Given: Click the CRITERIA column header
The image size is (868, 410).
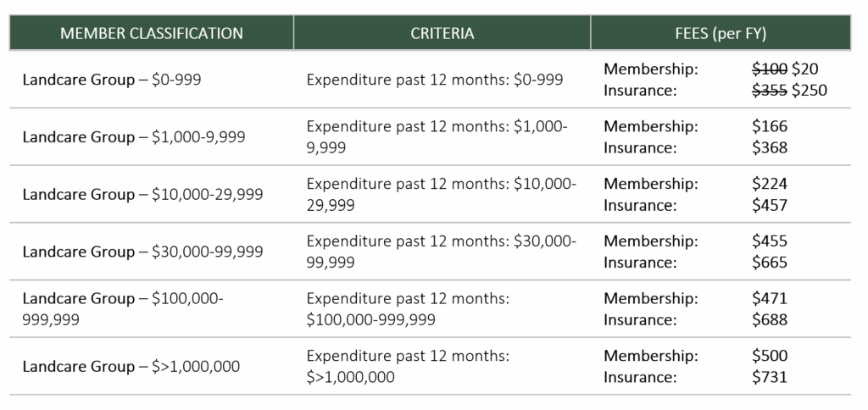Looking at the screenshot, I should pos(442,33).
